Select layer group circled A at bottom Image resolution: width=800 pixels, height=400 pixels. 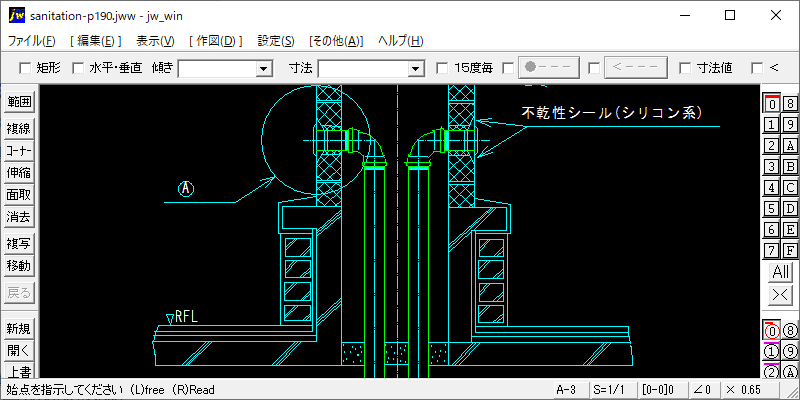pos(790,371)
